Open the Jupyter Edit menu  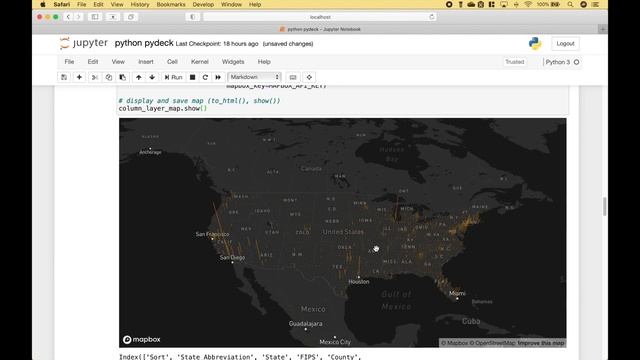[x=93, y=62]
